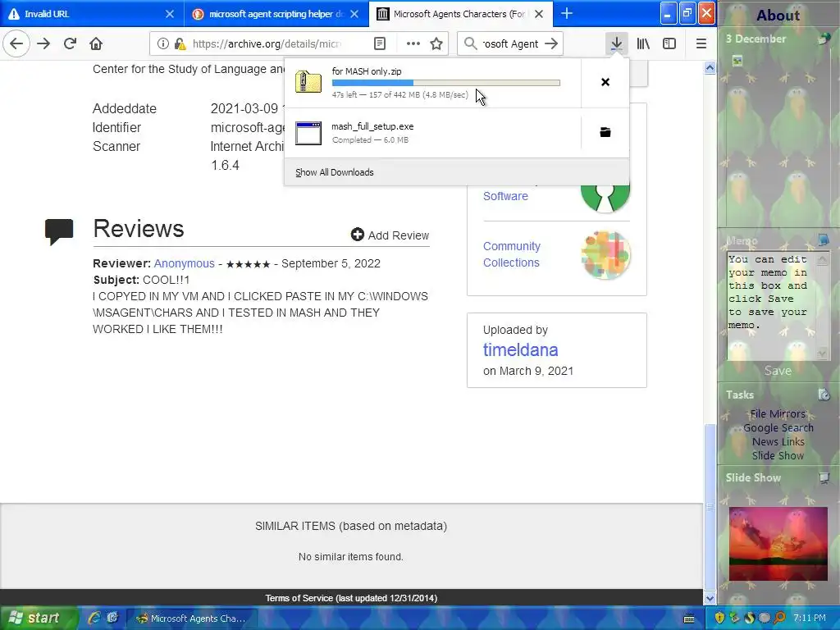
Task: Reload the current page
Action: (x=70, y=44)
